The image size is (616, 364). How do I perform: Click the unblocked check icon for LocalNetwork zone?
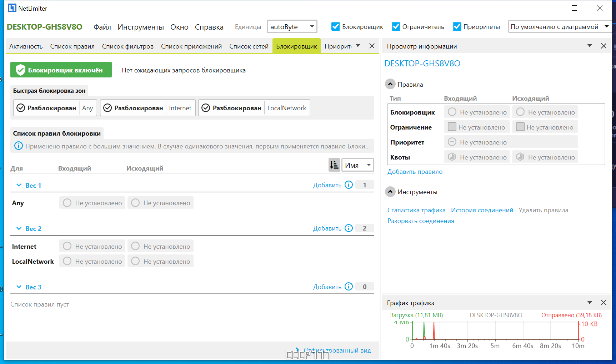click(206, 108)
